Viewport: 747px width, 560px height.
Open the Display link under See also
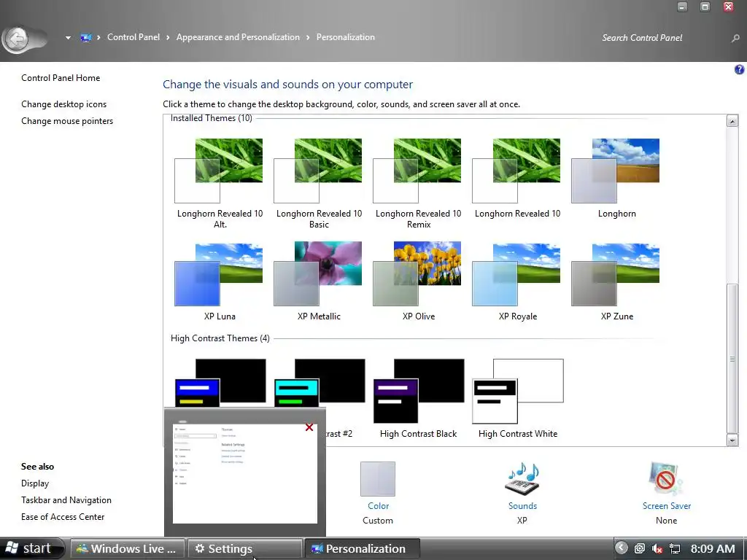[35, 483]
